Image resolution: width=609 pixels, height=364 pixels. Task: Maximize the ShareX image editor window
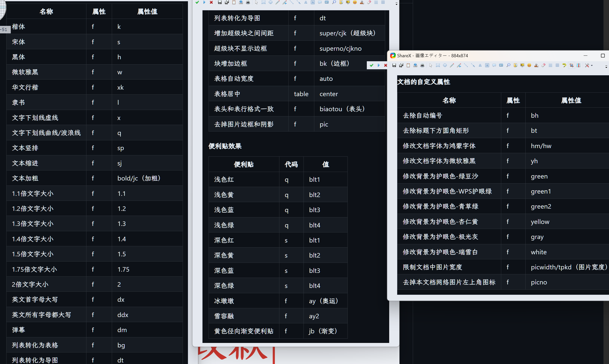point(603,55)
